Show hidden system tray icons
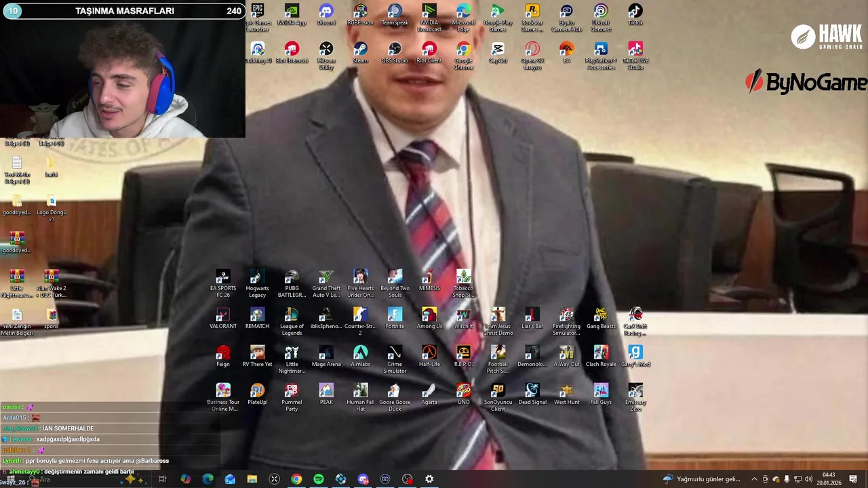Image resolution: width=868 pixels, height=488 pixels. click(754, 479)
